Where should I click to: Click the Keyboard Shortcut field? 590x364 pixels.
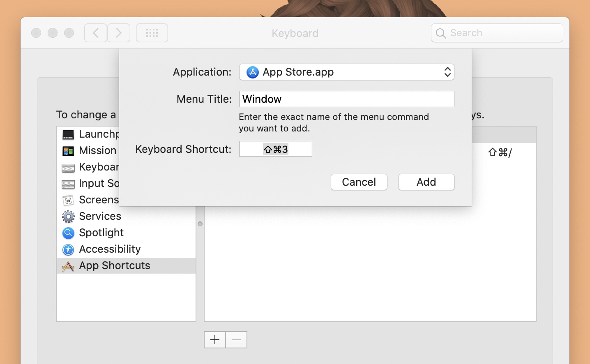pos(275,149)
